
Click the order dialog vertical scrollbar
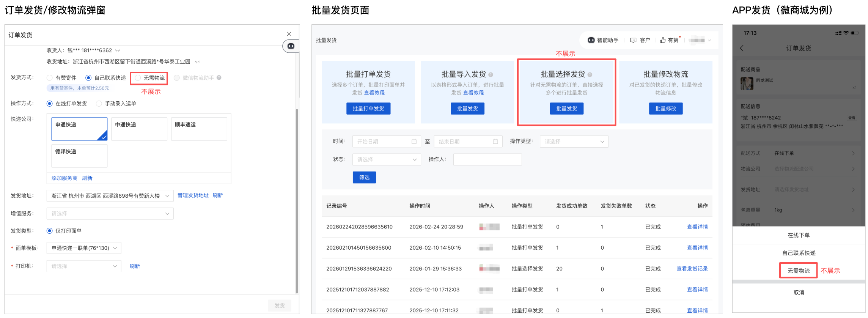point(297,201)
